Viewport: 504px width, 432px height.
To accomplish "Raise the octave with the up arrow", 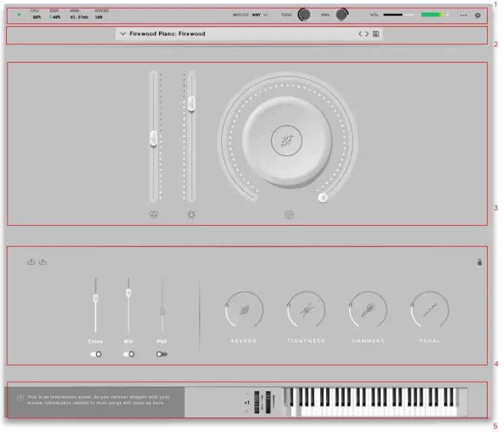I will click(x=247, y=393).
